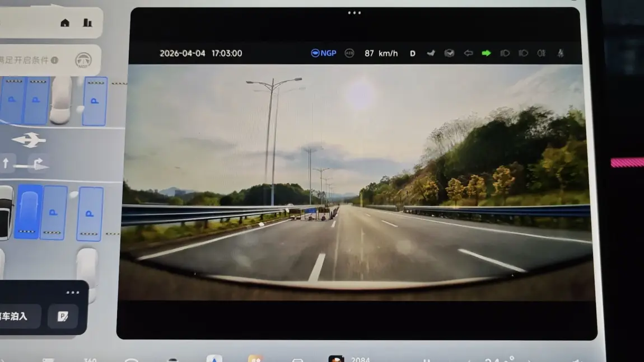
Task: Tap the seatbelt icon at the status bar end
Action: coord(560,53)
